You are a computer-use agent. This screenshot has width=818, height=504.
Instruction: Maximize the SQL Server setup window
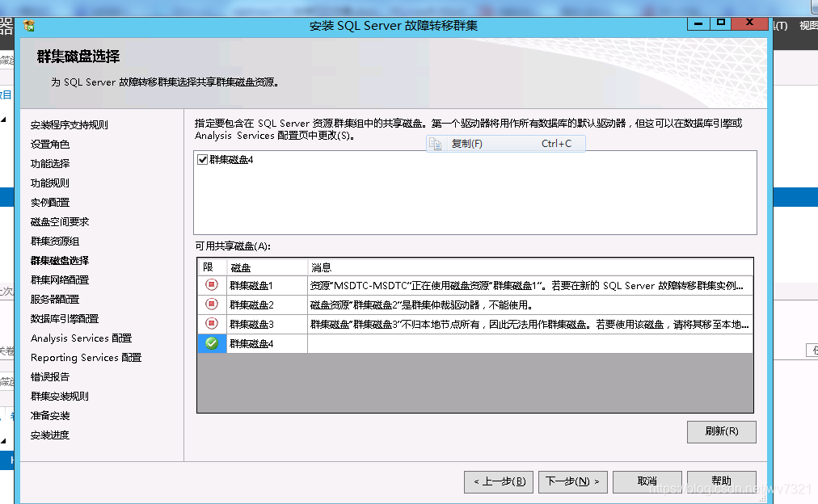(x=720, y=23)
